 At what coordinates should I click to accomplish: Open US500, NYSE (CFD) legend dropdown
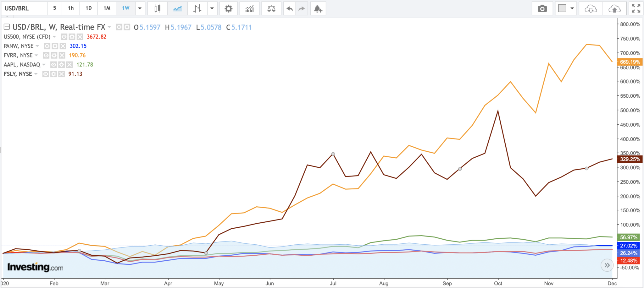tap(54, 37)
